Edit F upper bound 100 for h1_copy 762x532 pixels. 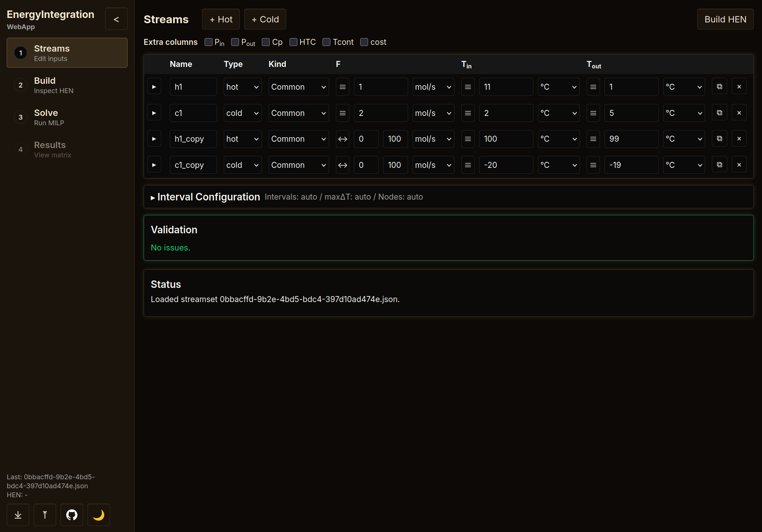click(395, 139)
